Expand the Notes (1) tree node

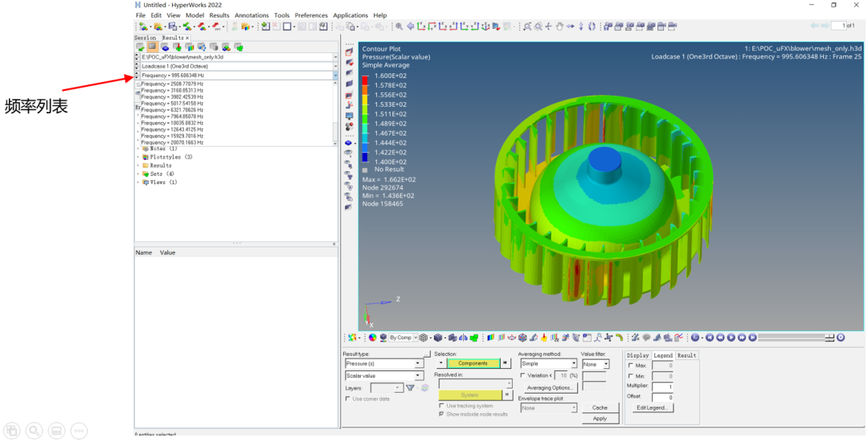[x=138, y=149]
